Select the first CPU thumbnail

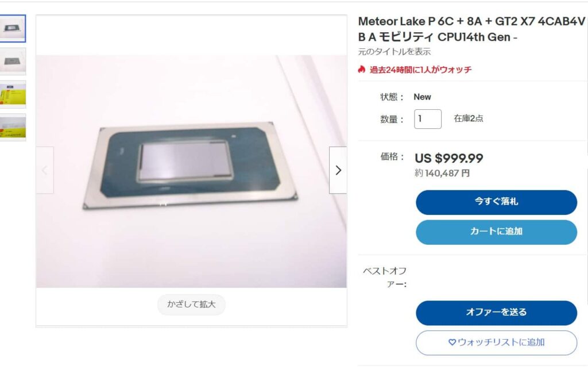tap(13, 29)
